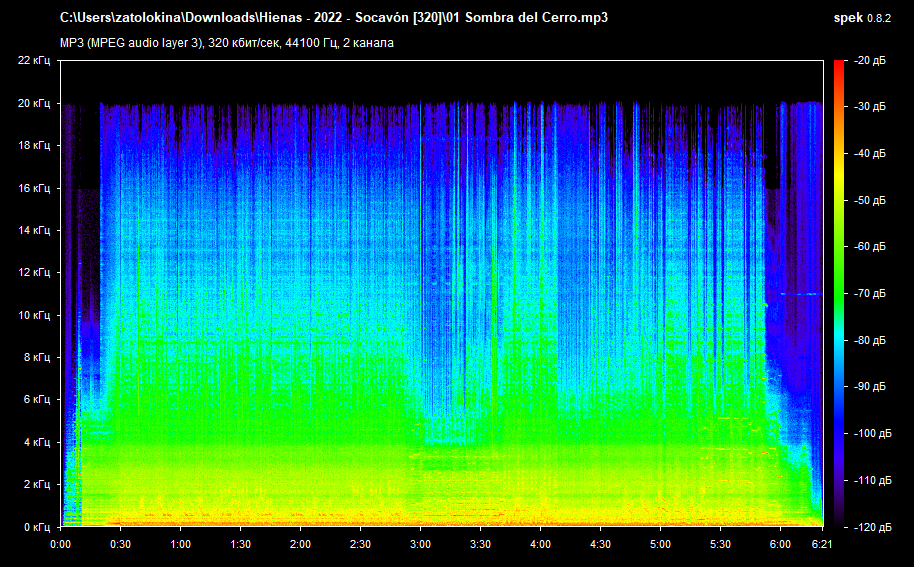The height and width of the screenshot is (567, 914).
Task: Click the 6:21 end time label
Action: point(820,545)
